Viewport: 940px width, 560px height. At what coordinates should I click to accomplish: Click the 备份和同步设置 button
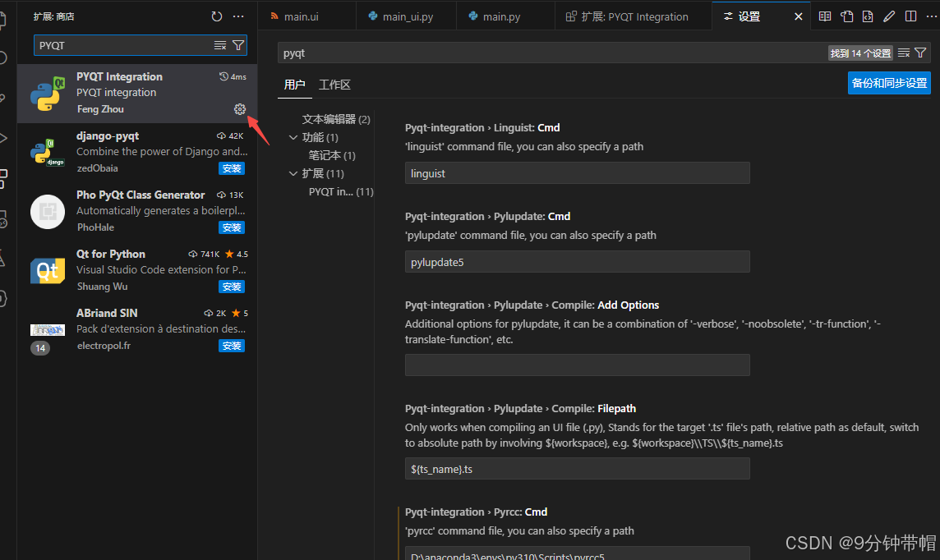889,83
